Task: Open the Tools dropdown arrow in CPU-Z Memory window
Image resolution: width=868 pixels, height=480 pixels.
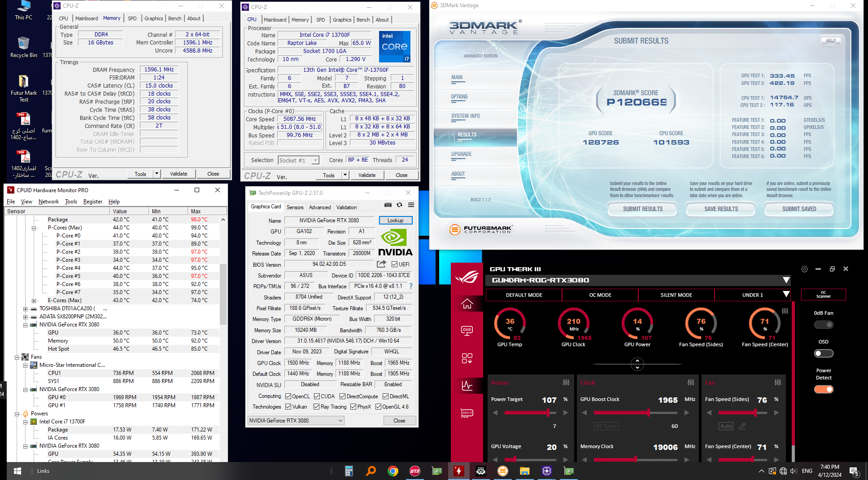Action: click(157, 174)
